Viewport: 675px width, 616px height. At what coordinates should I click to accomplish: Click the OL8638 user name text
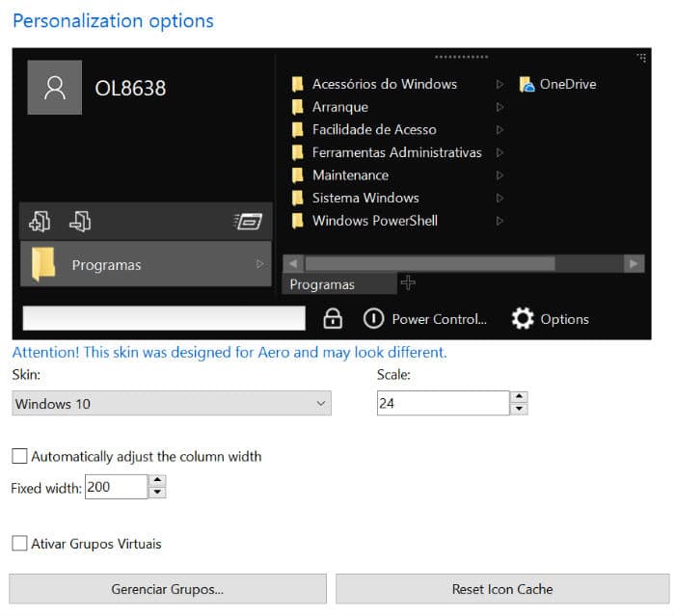[130, 89]
